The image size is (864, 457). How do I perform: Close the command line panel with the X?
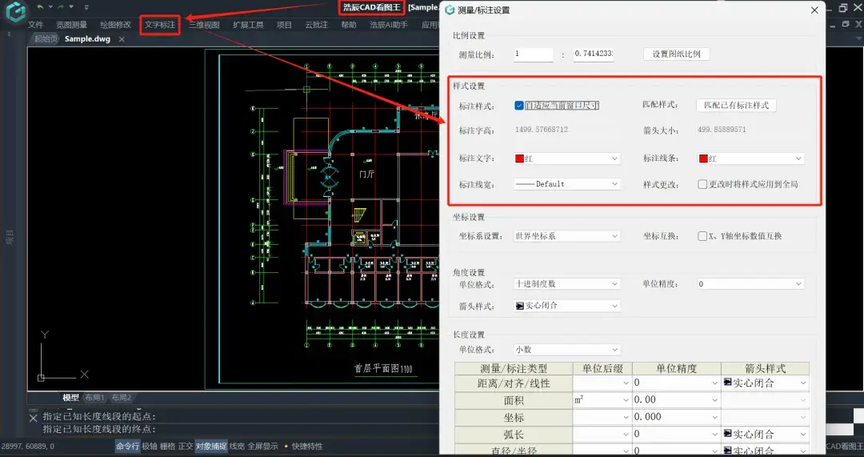pyautogui.click(x=33, y=418)
